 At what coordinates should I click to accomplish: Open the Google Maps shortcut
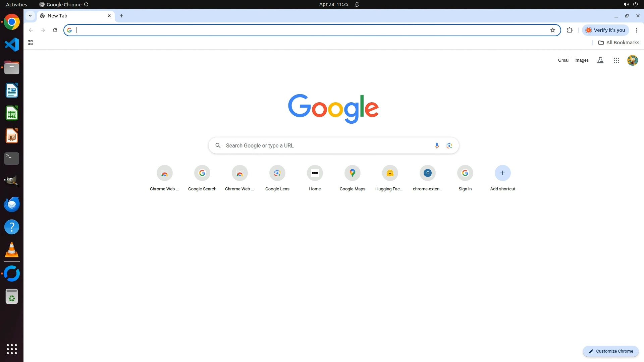(352, 173)
